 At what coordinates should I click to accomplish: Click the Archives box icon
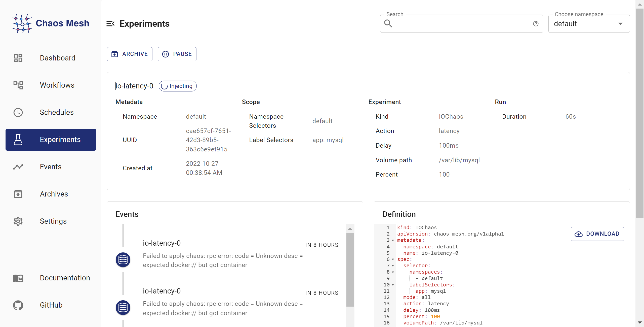[x=18, y=194]
